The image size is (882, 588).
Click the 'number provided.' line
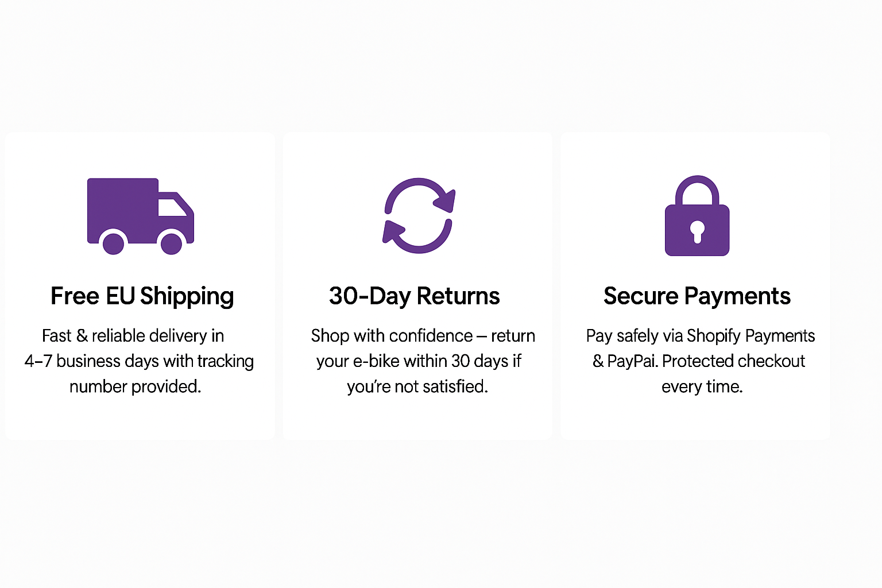click(x=136, y=386)
